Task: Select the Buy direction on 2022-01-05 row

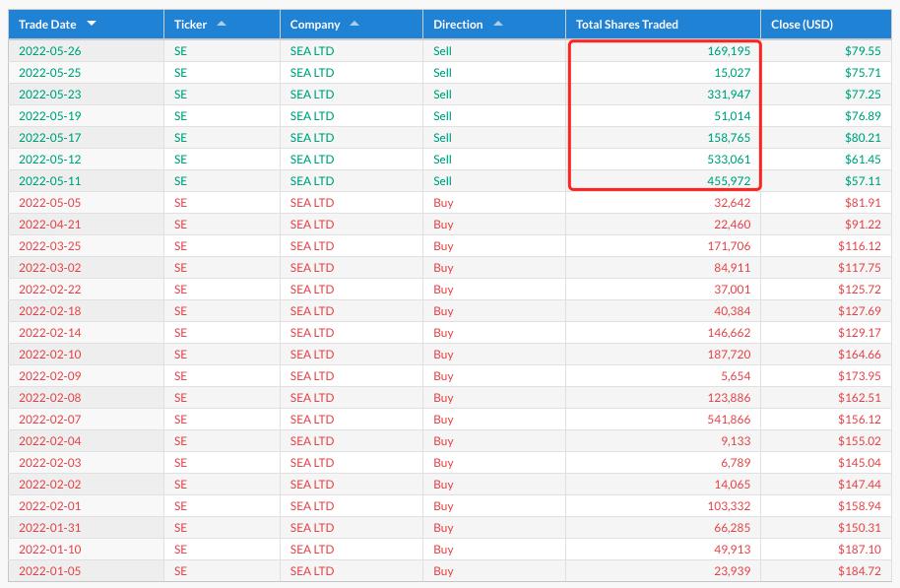Action: [x=443, y=571]
